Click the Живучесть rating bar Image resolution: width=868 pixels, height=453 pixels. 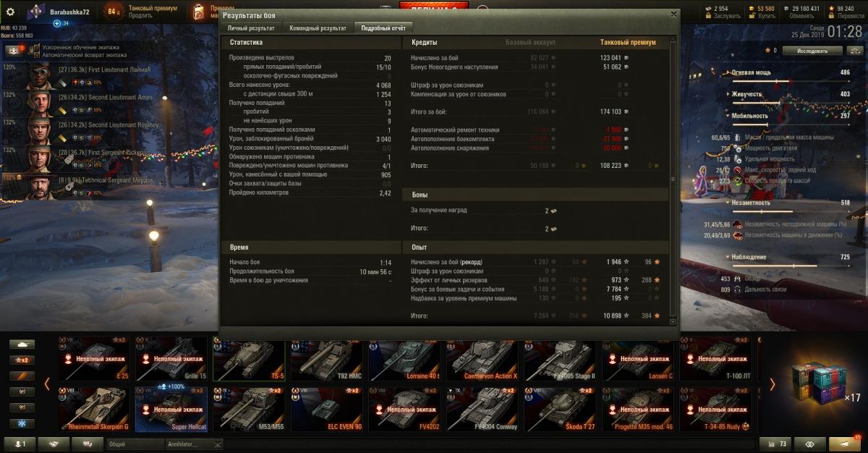tap(791, 103)
